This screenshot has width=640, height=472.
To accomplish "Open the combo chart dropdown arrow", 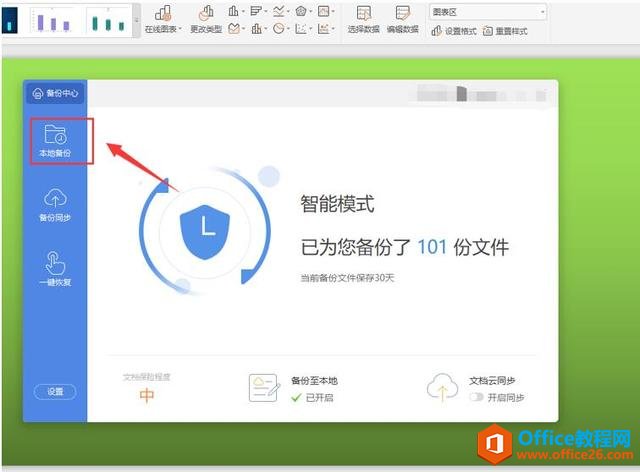I will 266,29.
